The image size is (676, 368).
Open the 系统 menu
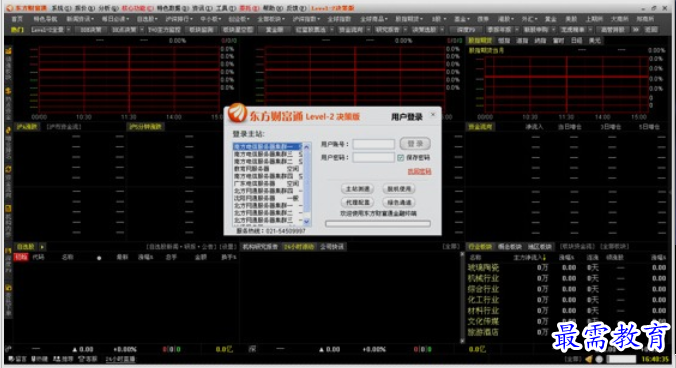point(61,8)
